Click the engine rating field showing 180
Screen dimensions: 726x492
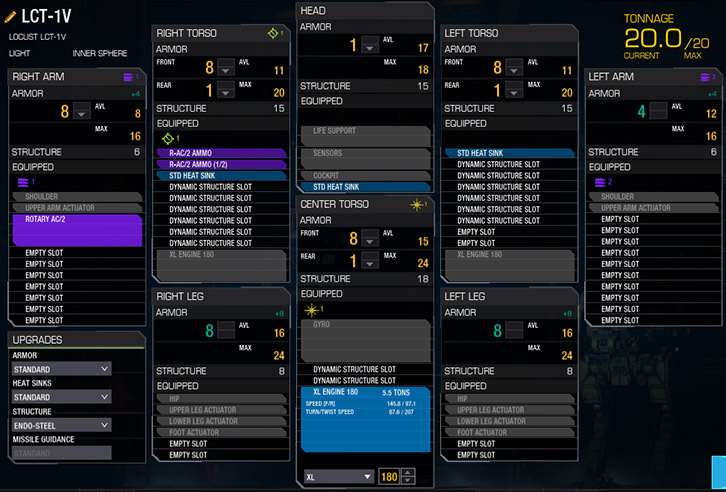pyautogui.click(x=389, y=477)
